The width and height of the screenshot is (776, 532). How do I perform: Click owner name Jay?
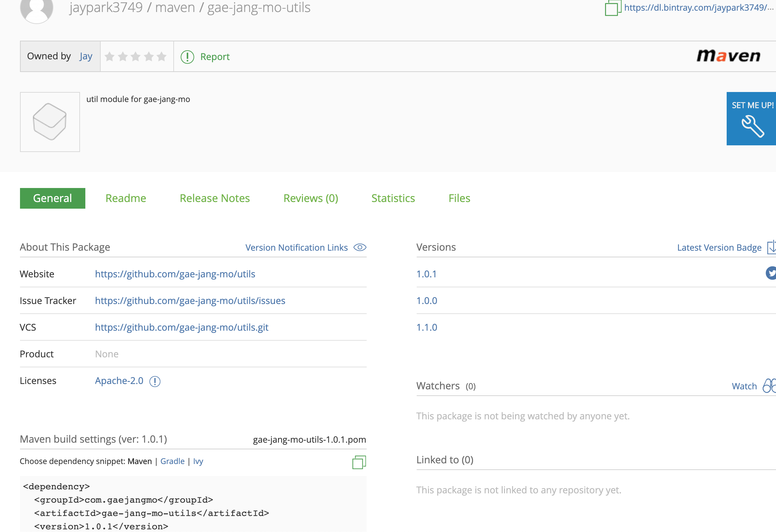pyautogui.click(x=86, y=56)
